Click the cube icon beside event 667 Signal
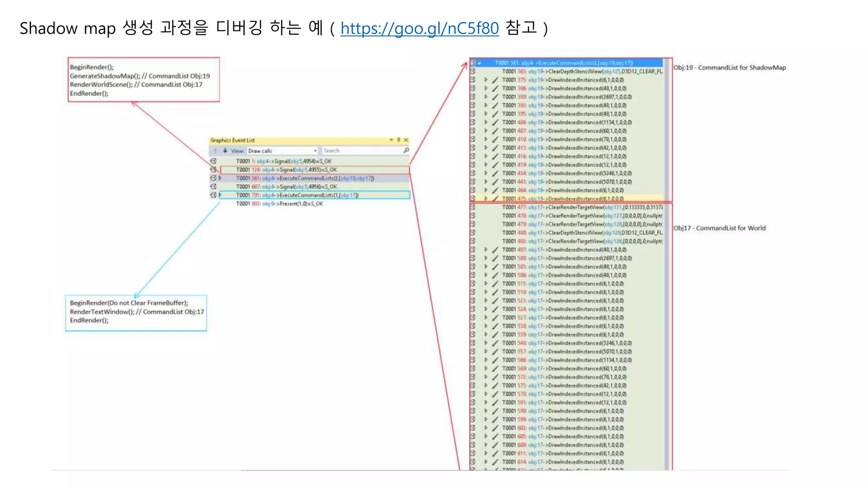The height and width of the screenshot is (488, 868). (x=214, y=187)
